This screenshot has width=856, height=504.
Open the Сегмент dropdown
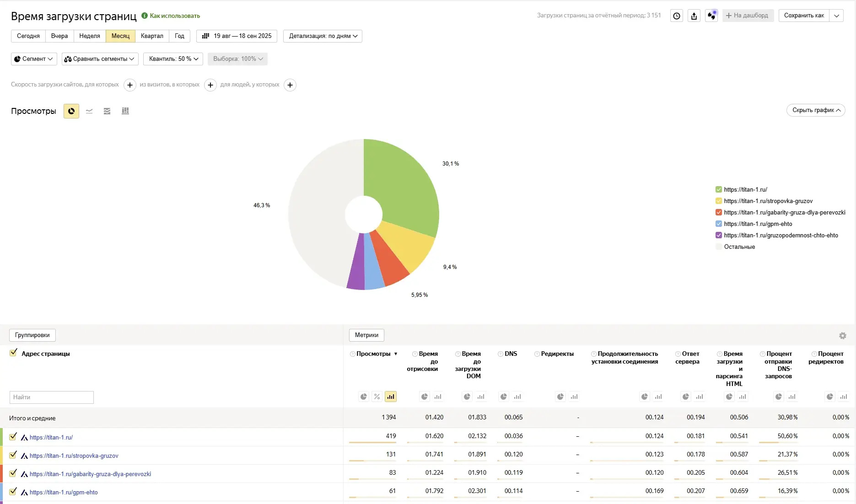coord(33,59)
